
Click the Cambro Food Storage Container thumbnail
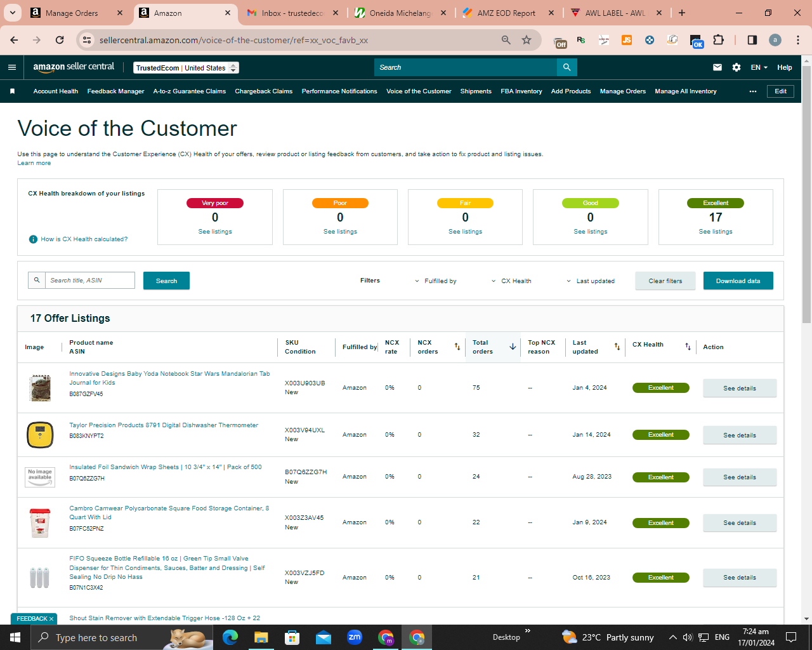[x=40, y=523]
